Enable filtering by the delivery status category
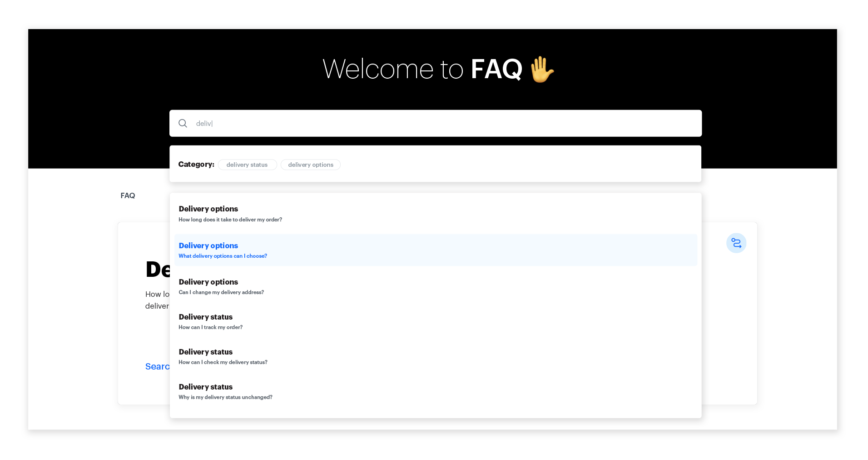868x460 pixels. click(247, 165)
